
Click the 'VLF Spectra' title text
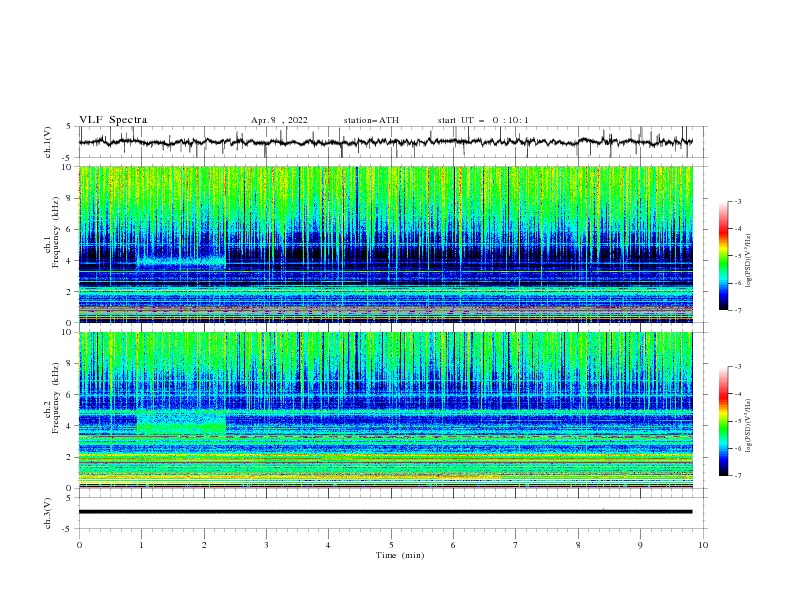click(x=113, y=120)
